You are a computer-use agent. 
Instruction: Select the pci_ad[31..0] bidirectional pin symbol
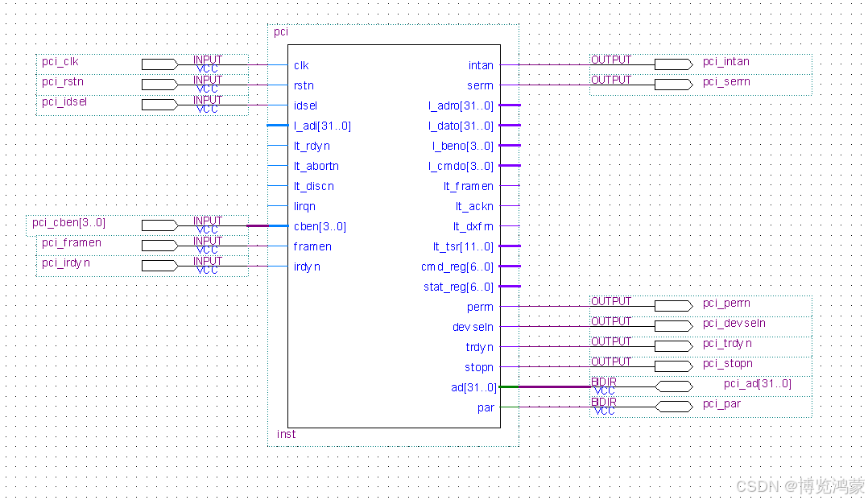674,386
